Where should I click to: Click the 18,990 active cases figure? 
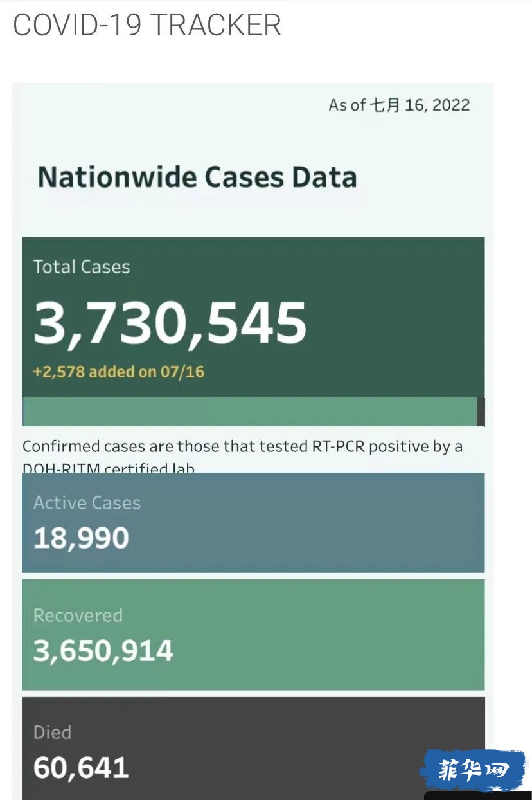[x=81, y=538]
